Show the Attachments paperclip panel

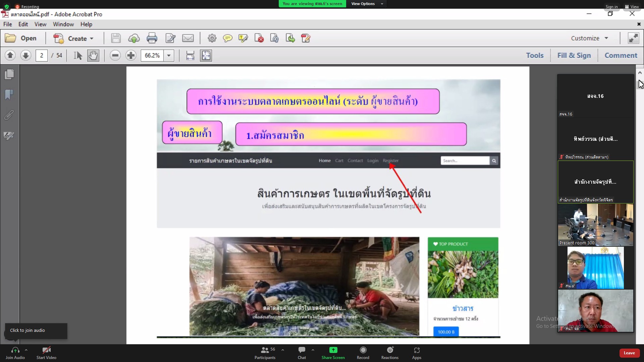coord(9,115)
